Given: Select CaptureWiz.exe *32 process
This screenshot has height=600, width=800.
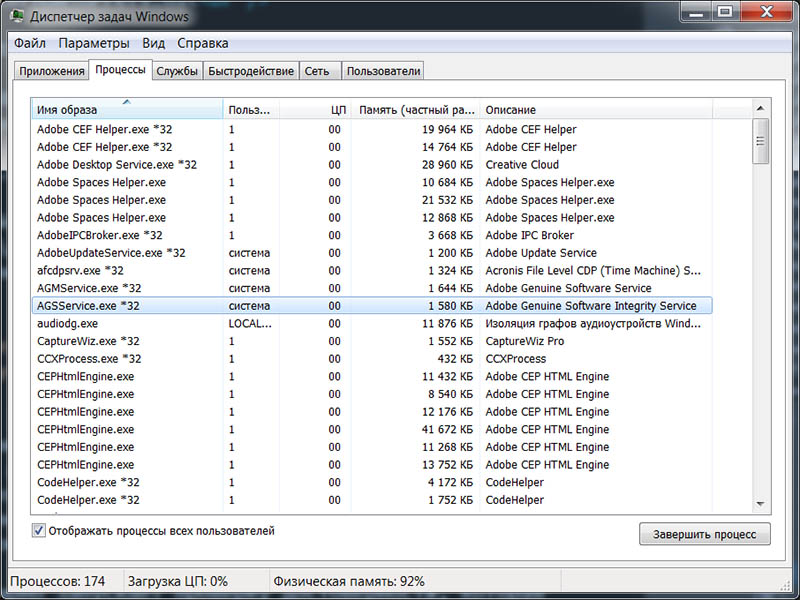Looking at the screenshot, I should point(371,341).
